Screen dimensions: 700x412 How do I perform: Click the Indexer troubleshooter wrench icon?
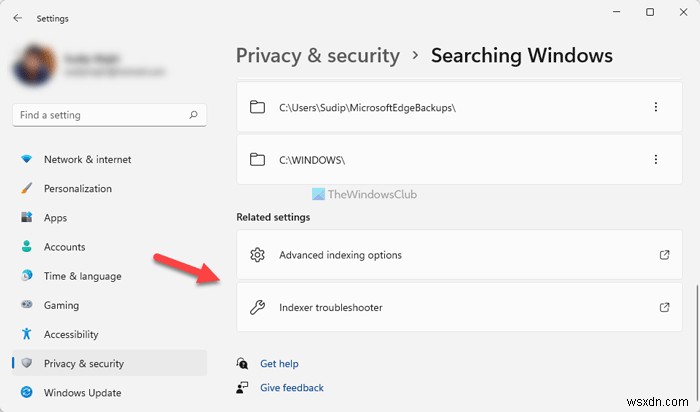[x=257, y=307]
